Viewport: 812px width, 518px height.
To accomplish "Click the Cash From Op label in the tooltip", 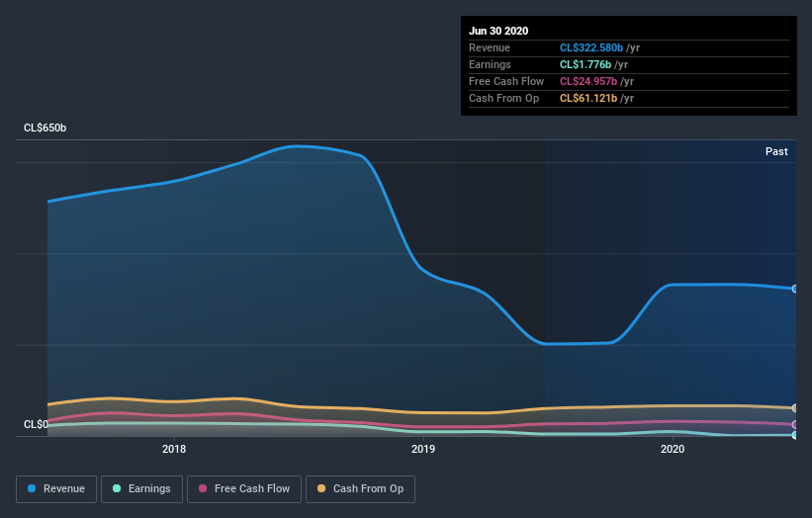I will point(503,98).
